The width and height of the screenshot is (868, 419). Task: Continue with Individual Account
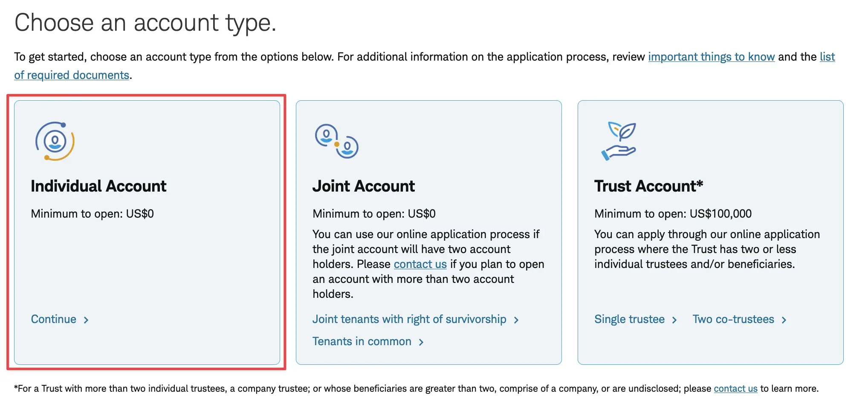[x=54, y=319]
